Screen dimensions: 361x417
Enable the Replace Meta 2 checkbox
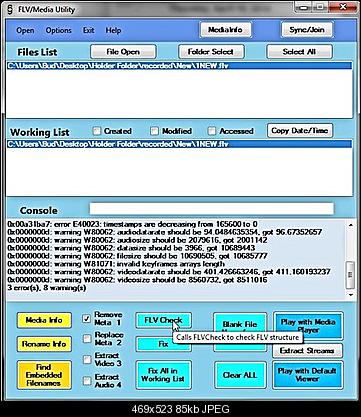(87, 339)
